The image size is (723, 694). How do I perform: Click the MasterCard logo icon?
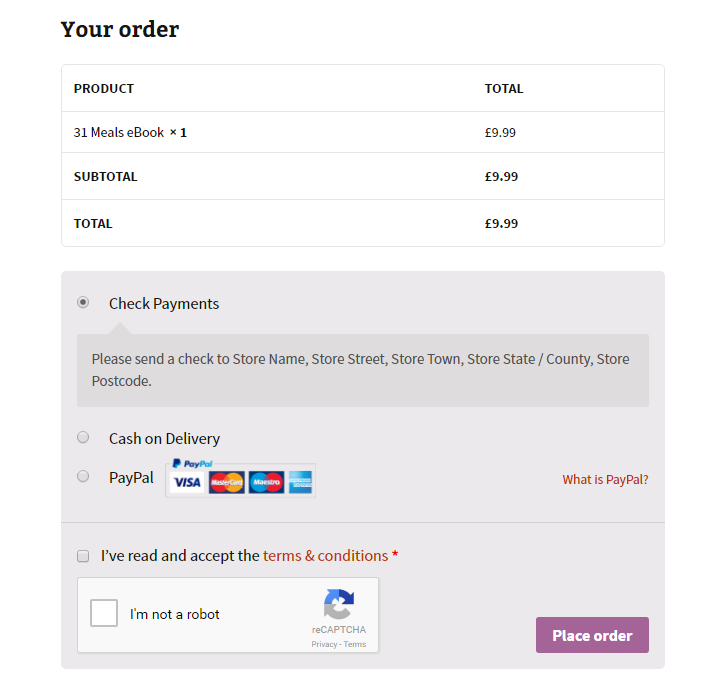(226, 482)
